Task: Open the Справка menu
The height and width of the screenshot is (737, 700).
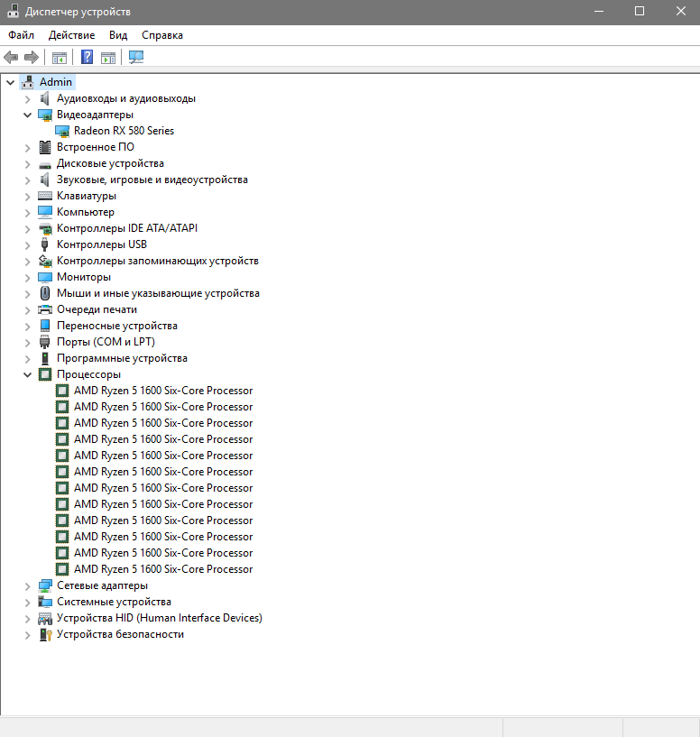Action: [x=162, y=35]
